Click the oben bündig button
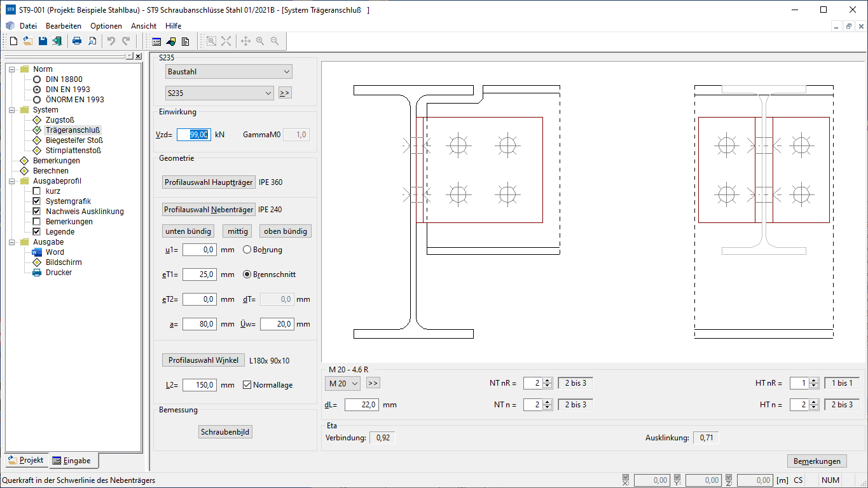 point(286,231)
